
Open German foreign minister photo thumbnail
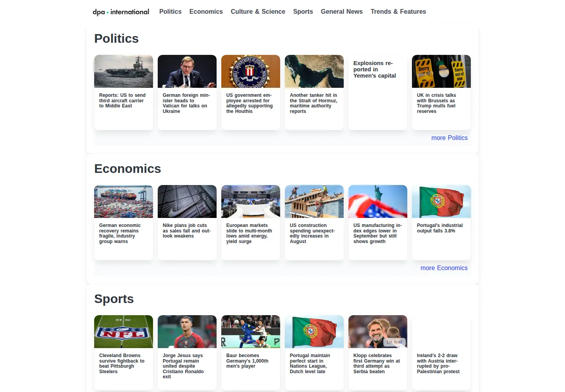tap(187, 71)
